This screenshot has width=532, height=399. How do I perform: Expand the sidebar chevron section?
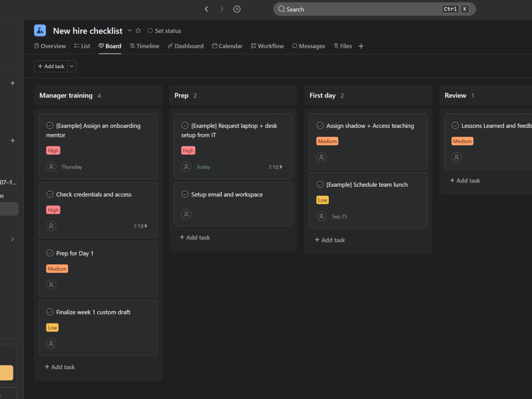pos(13,239)
